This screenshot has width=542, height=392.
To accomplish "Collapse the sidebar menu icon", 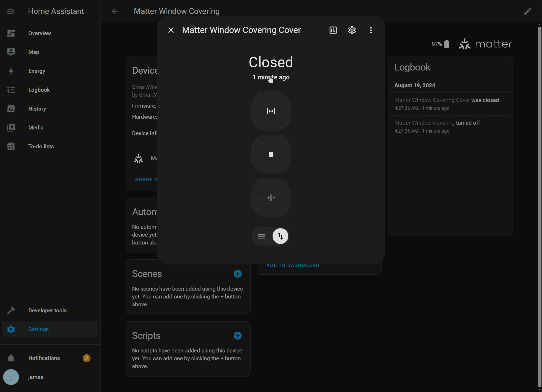I will click(x=11, y=11).
